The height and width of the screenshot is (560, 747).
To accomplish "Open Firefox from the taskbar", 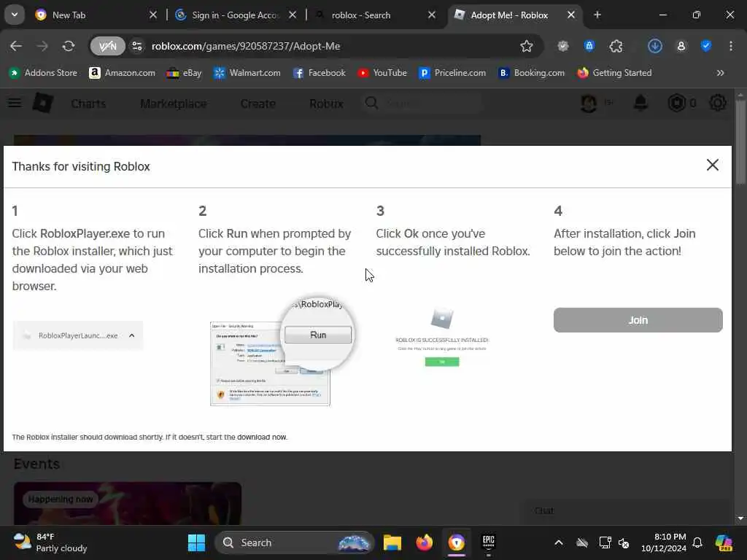I will (424, 542).
